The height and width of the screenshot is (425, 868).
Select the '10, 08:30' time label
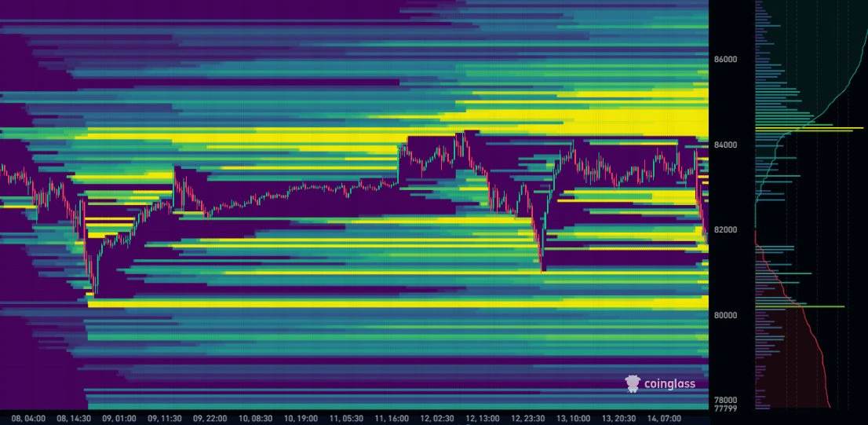pos(255,419)
